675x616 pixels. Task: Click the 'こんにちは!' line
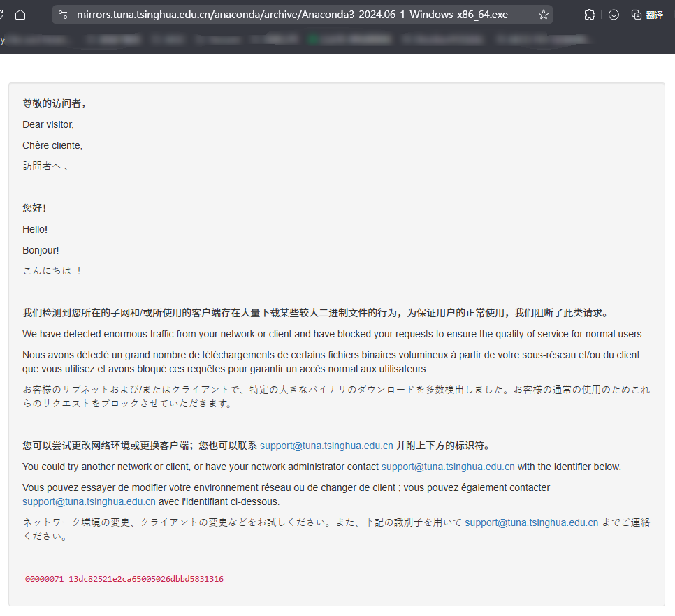pyautogui.click(x=52, y=271)
